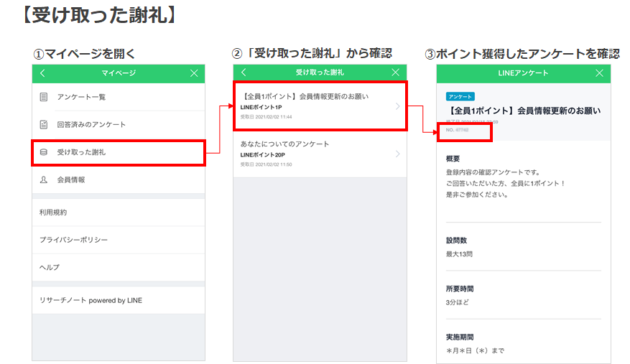The width and height of the screenshot is (630, 364).
Task: Open プライバシーポリシー link
Action: click(119, 240)
